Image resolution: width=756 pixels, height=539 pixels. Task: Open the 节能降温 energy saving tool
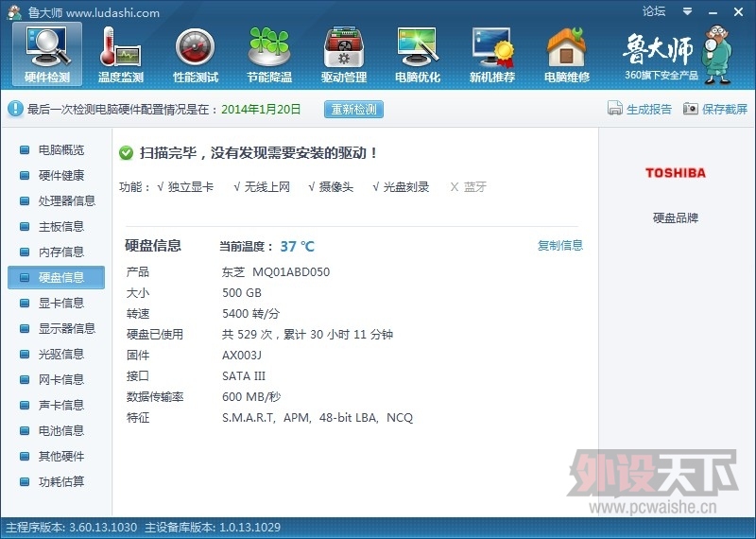tap(269, 55)
